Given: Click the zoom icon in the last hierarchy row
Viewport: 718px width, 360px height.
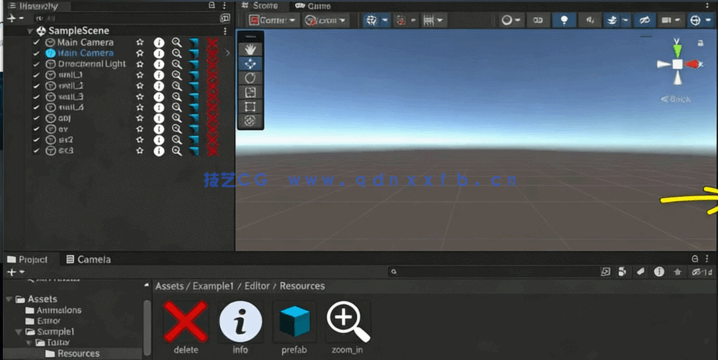Looking at the screenshot, I should [176, 151].
